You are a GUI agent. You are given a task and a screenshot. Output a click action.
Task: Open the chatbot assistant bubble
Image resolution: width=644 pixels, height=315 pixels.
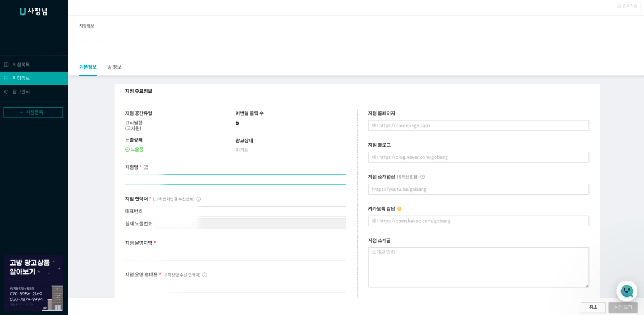point(627,291)
